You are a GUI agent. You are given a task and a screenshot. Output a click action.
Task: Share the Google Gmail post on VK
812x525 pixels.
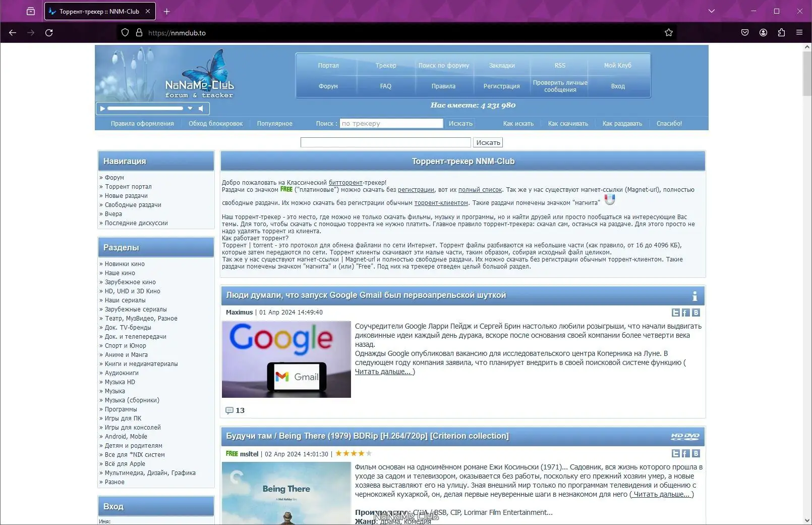pyautogui.click(x=696, y=312)
